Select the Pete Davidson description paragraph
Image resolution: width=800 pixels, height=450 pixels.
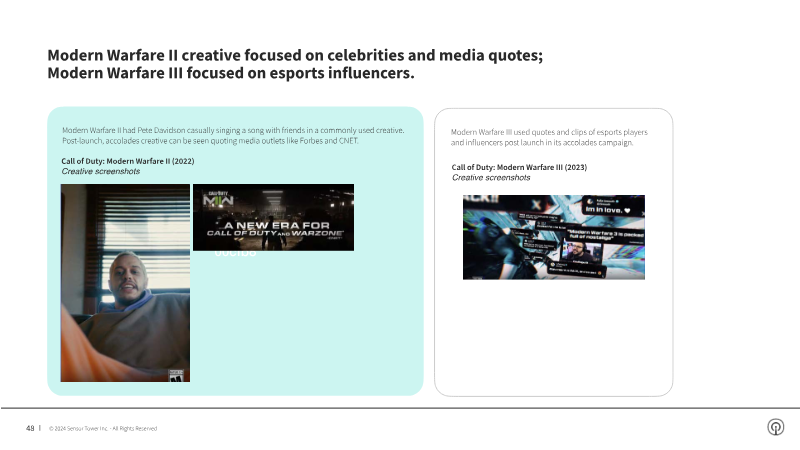(x=233, y=135)
